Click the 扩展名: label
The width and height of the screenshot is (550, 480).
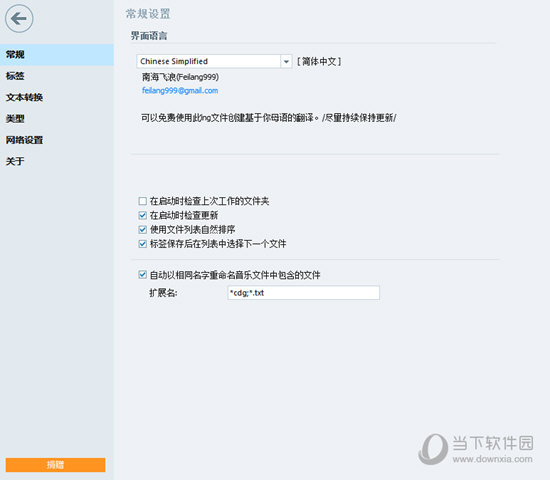163,293
